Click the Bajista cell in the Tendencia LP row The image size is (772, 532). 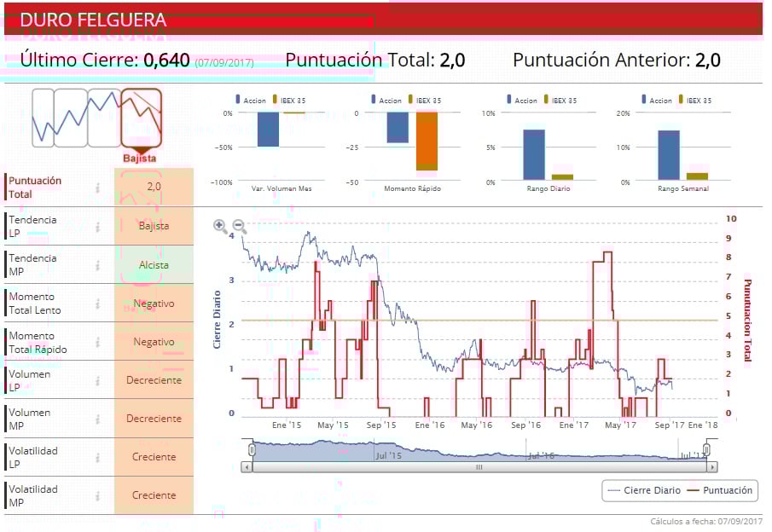[x=154, y=226]
